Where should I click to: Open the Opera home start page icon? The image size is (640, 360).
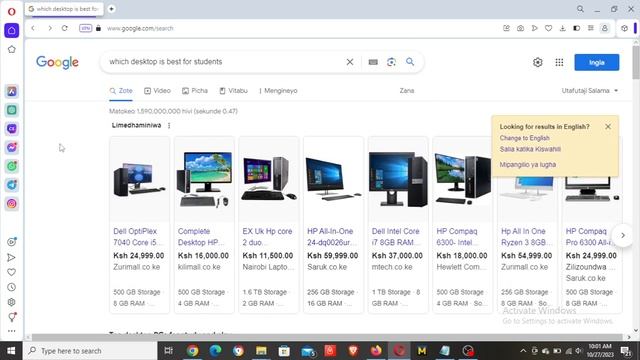[x=11, y=31]
